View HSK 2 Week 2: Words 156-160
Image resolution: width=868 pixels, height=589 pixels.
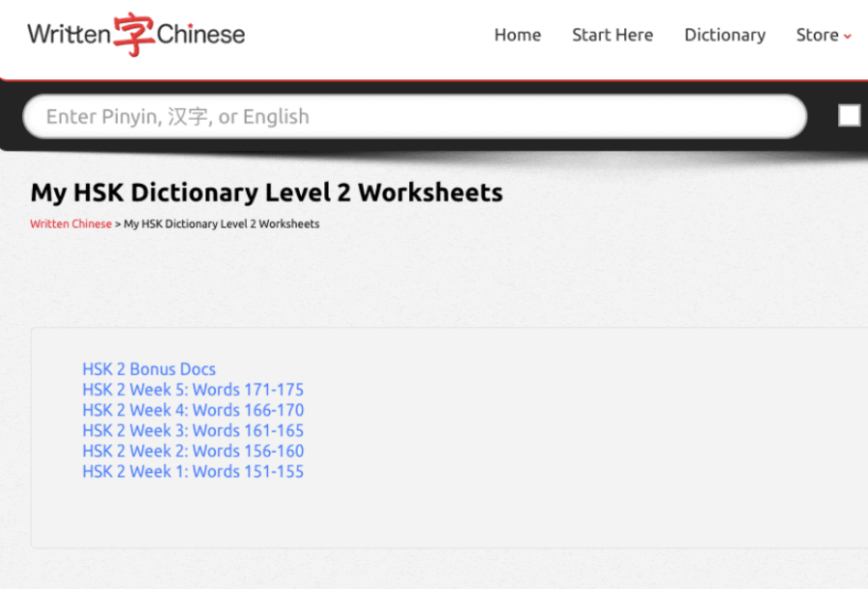[x=193, y=450]
